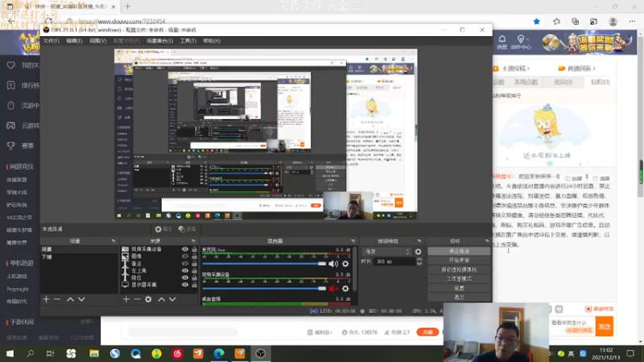The width and height of the screenshot is (644, 362).
Task: Mute the microphone speaker icon in mixer
Action: [x=333, y=264]
